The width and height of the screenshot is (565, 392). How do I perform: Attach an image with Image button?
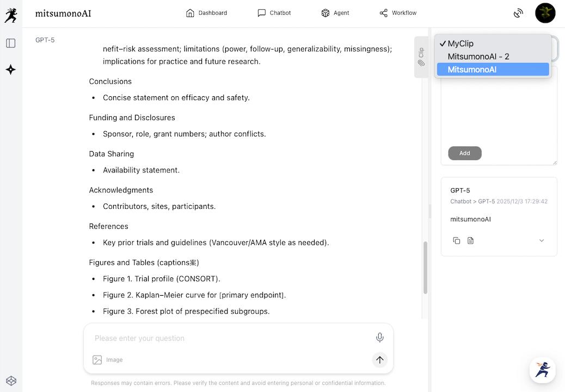(108, 360)
